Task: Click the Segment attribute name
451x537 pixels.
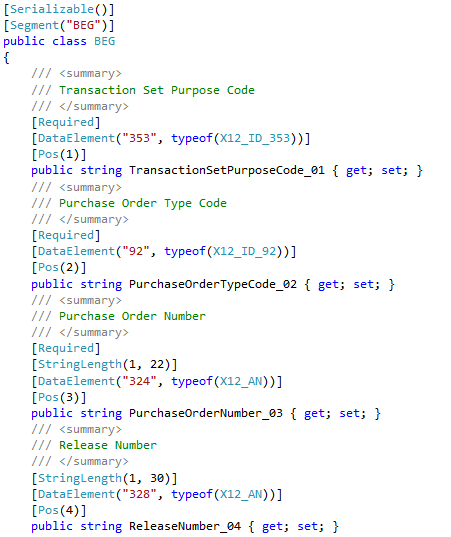Action: [34, 25]
